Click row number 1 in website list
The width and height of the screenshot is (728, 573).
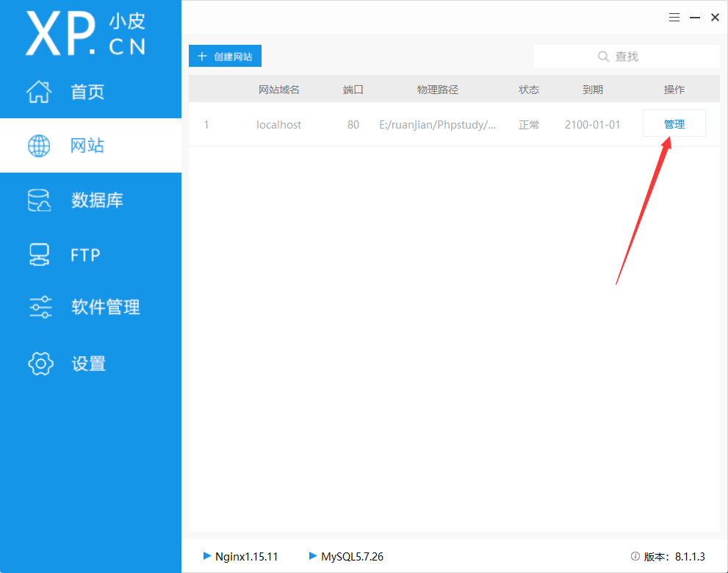(206, 124)
